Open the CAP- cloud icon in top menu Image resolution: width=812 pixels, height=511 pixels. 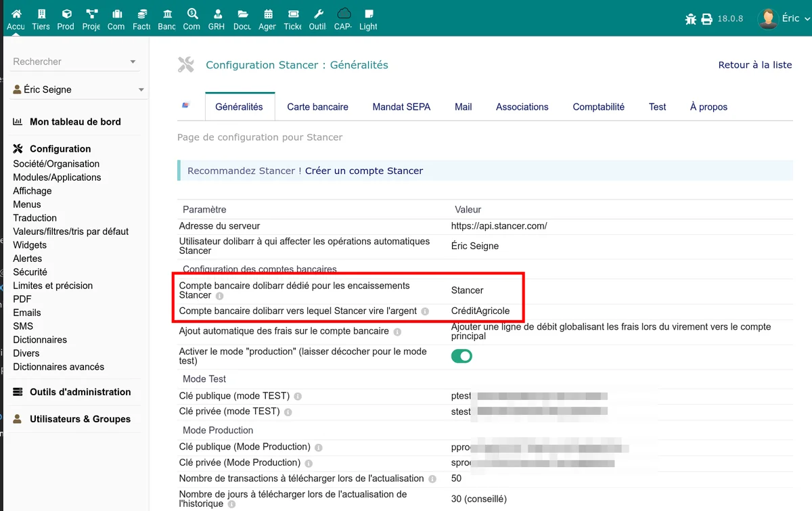click(x=344, y=14)
